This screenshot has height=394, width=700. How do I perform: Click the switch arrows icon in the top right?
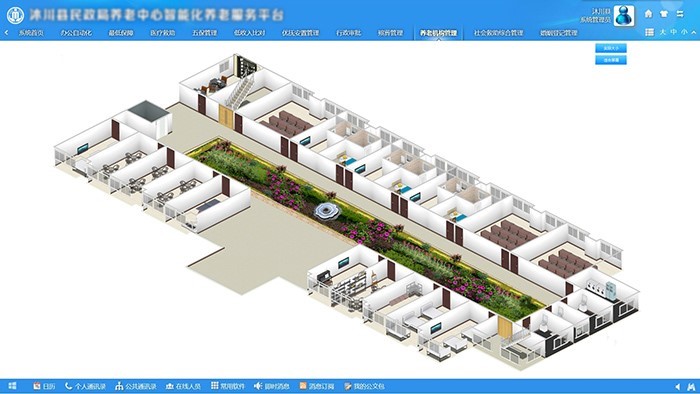[680, 14]
